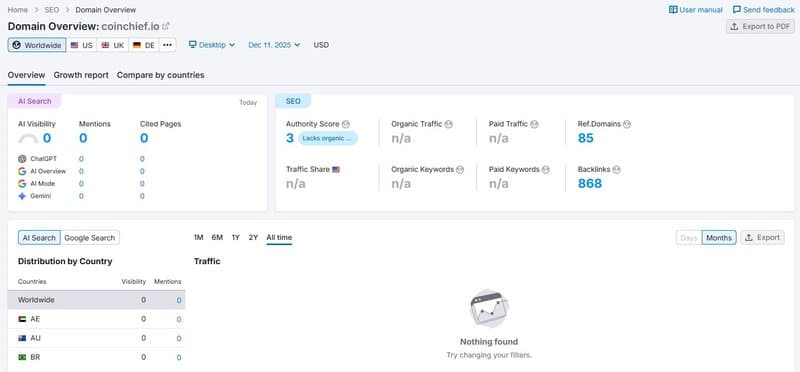Select the AE country row
This screenshot has width=800, height=372.
96,319
